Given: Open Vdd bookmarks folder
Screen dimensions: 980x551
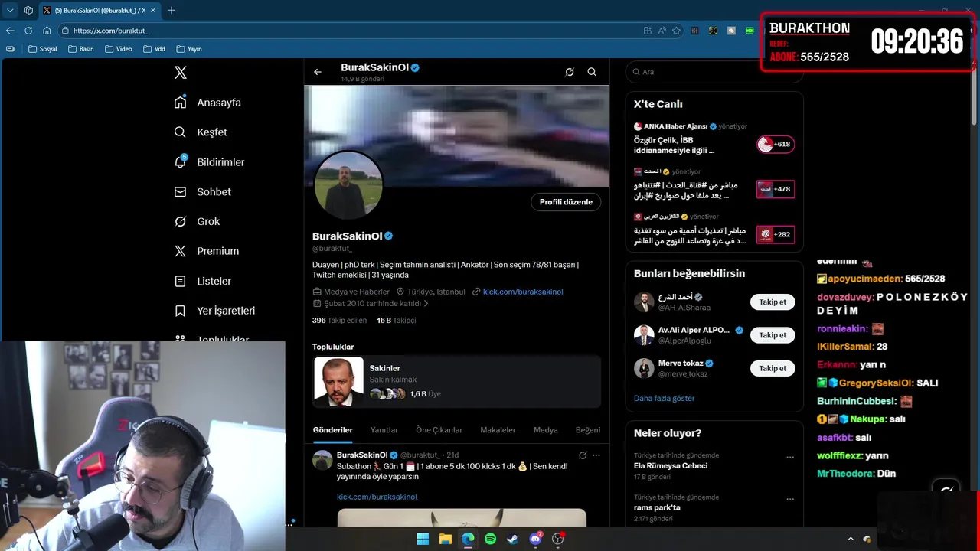Looking at the screenshot, I should (154, 49).
